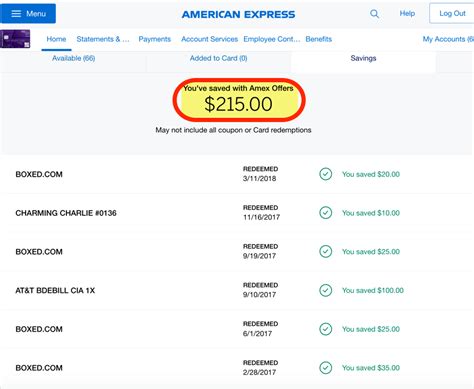The width and height of the screenshot is (474, 389).
Task: Switch to the Available (66) tab
Action: (x=73, y=58)
